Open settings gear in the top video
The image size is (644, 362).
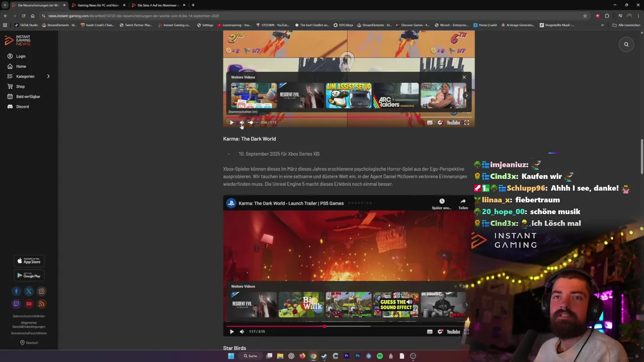point(440,122)
